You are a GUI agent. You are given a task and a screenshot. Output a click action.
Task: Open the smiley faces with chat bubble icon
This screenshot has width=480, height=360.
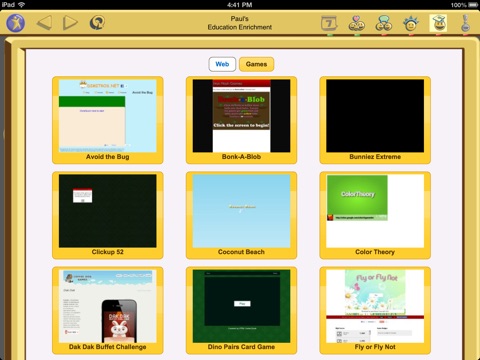[384, 23]
